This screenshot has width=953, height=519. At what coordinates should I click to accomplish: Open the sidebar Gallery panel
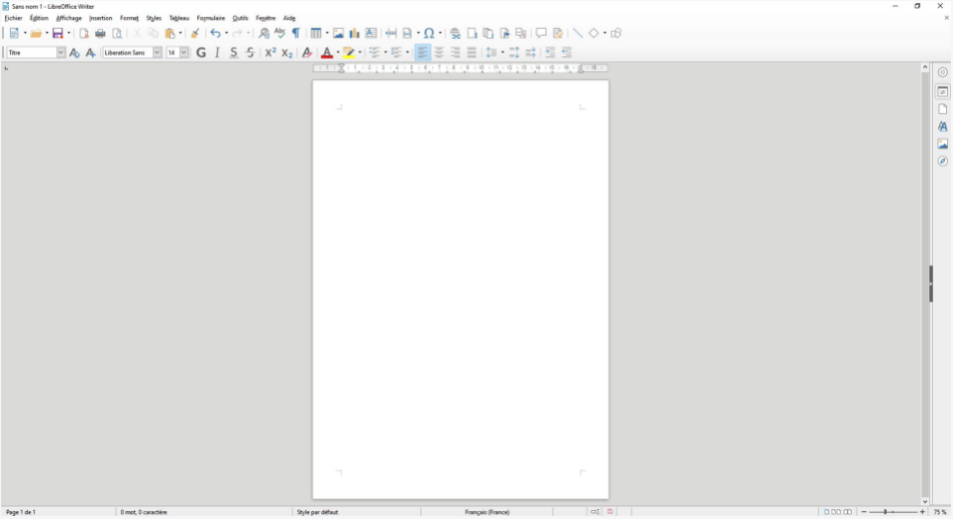(x=942, y=144)
